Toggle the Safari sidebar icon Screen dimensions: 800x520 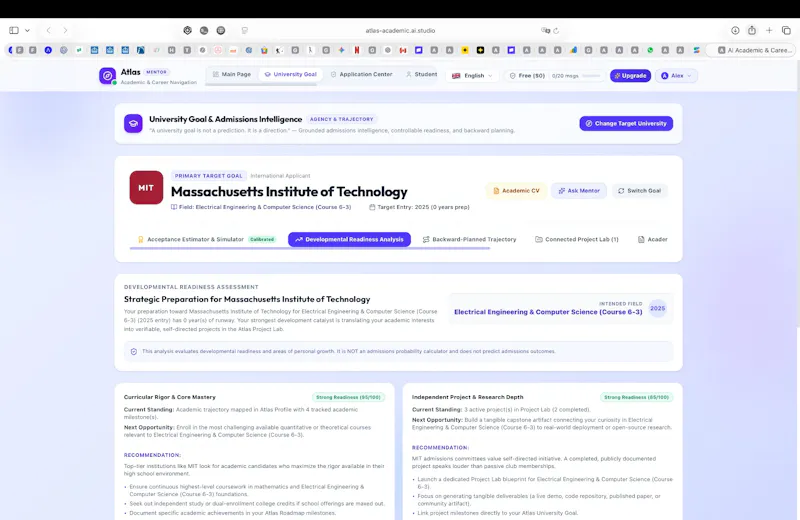click(14, 31)
